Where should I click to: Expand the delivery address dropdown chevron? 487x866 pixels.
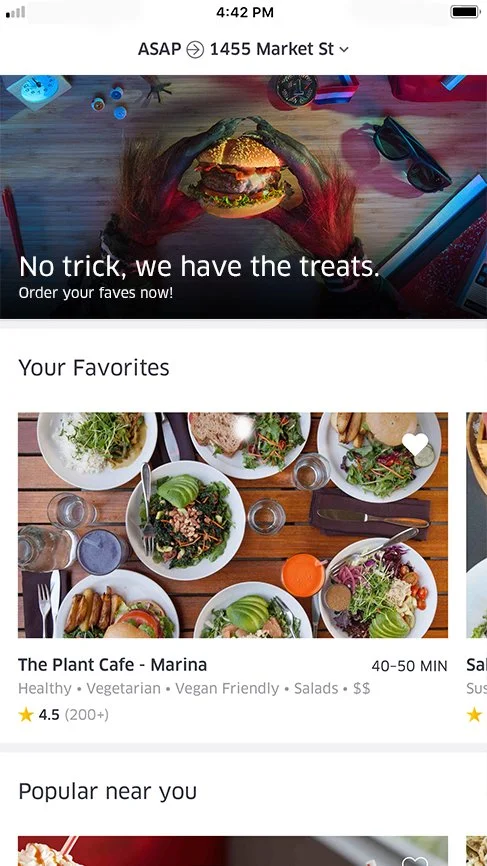point(344,50)
